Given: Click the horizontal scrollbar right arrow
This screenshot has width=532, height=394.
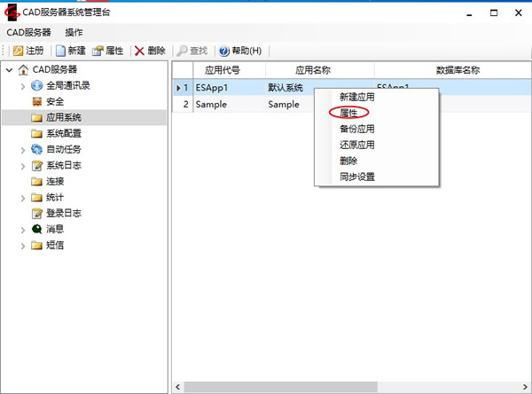Looking at the screenshot, I should coord(525,387).
